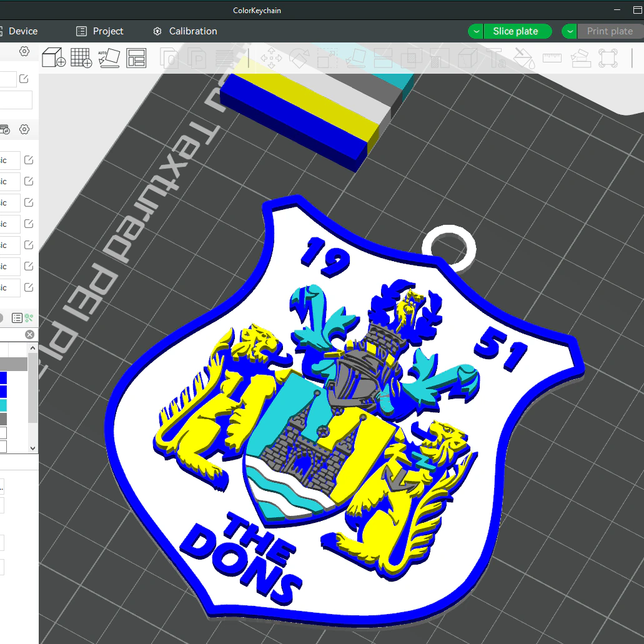Select the Lay on face tool

tap(355, 58)
